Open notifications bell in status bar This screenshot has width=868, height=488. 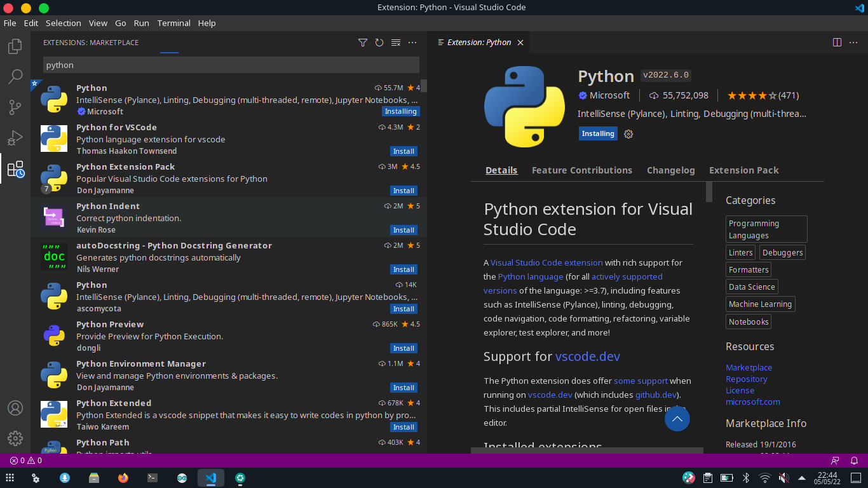pos(854,461)
